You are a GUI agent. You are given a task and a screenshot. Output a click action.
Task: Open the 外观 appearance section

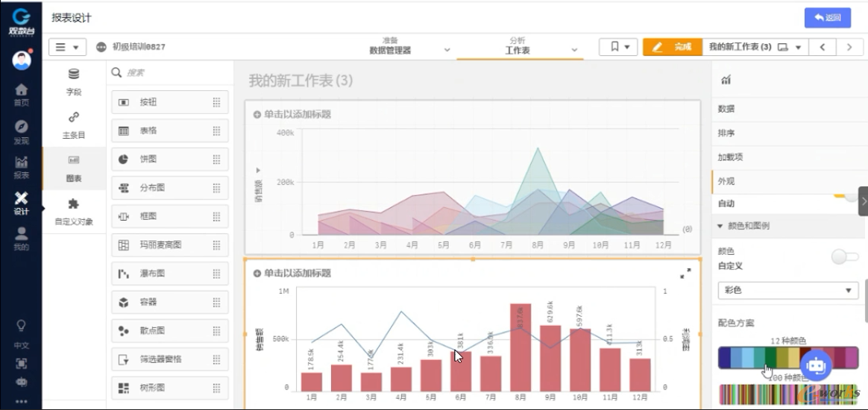pos(726,181)
